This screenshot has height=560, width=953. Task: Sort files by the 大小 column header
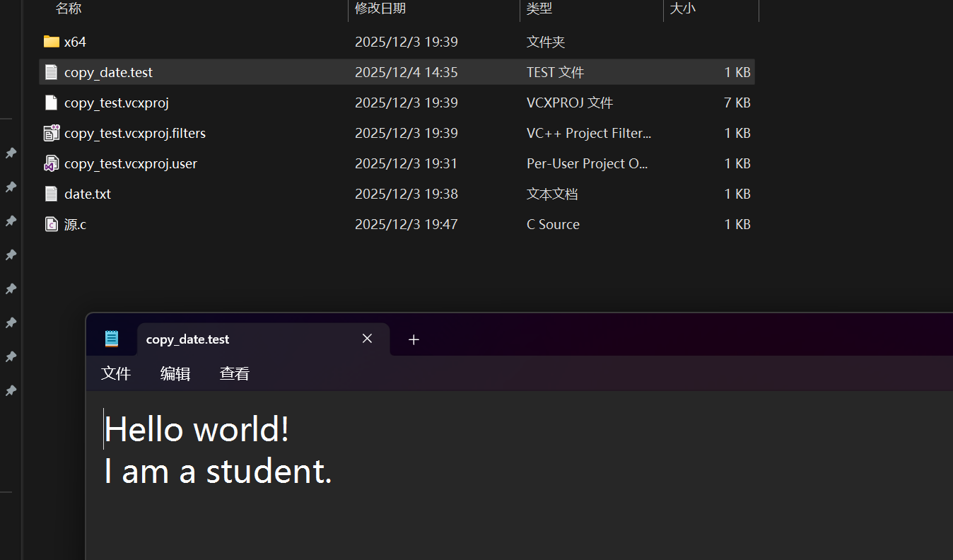(683, 8)
